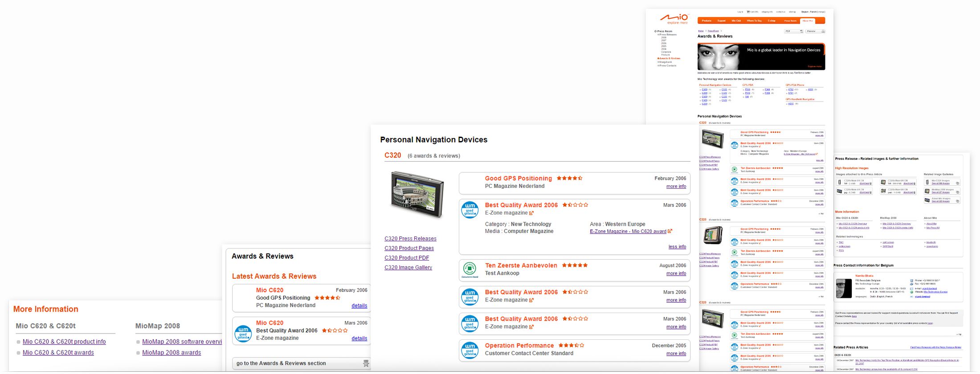Open the C320 Product Pages link

(409, 248)
